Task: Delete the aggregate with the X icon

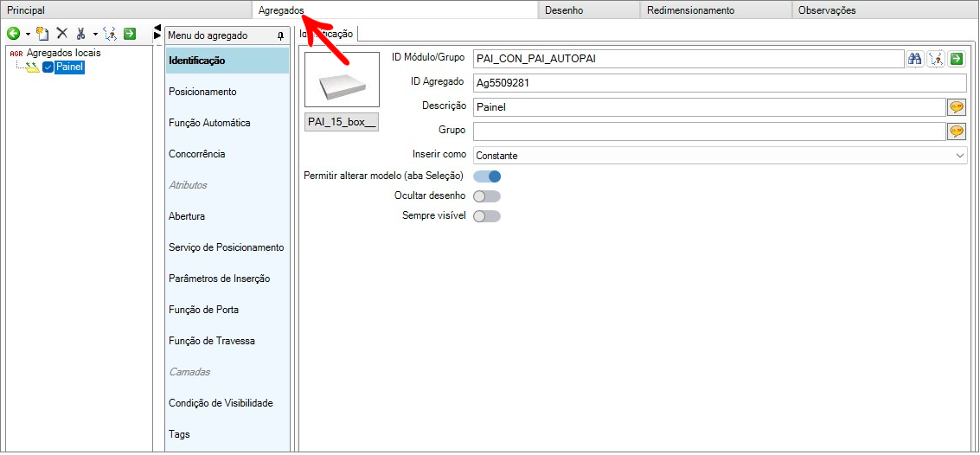Action: [x=62, y=34]
